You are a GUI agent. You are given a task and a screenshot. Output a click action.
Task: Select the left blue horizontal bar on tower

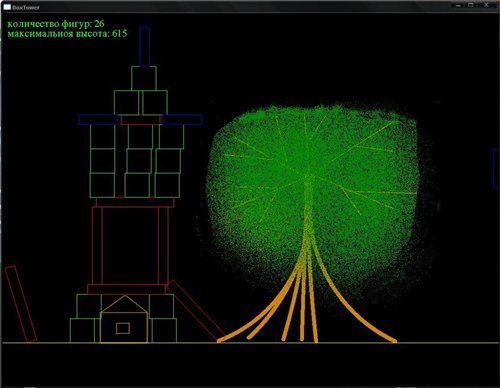tap(98, 120)
